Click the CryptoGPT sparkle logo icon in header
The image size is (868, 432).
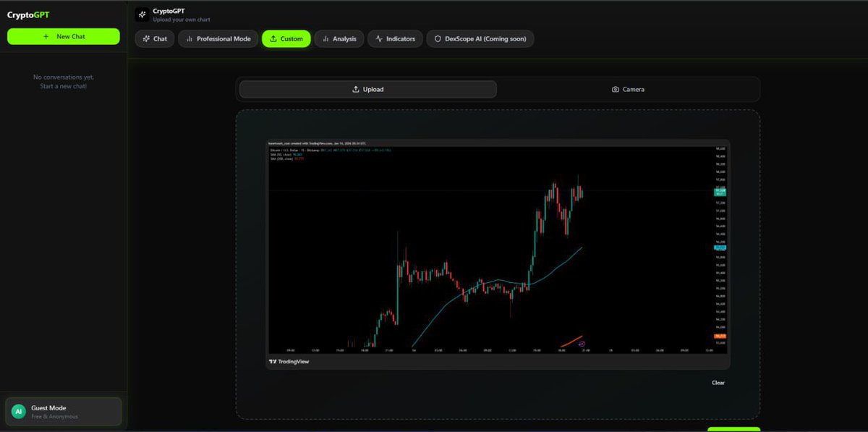142,14
